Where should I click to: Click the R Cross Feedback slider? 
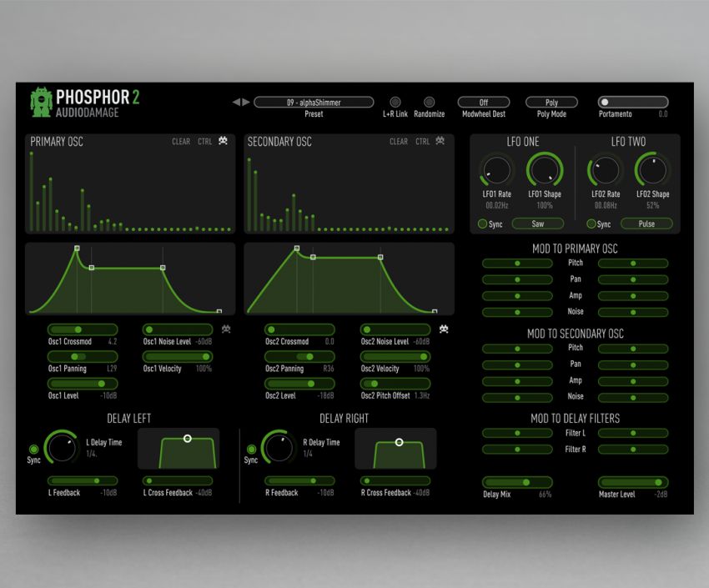(395, 481)
